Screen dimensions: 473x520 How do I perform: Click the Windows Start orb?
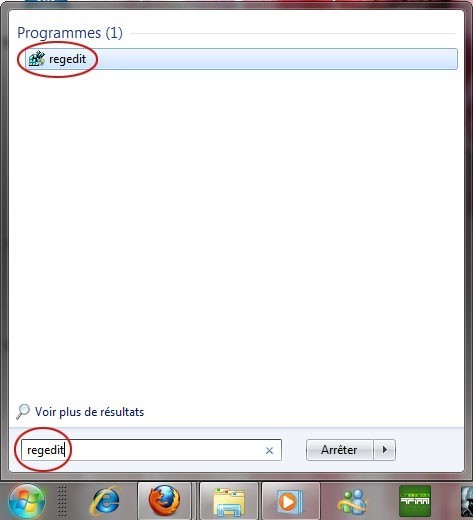click(x=27, y=501)
